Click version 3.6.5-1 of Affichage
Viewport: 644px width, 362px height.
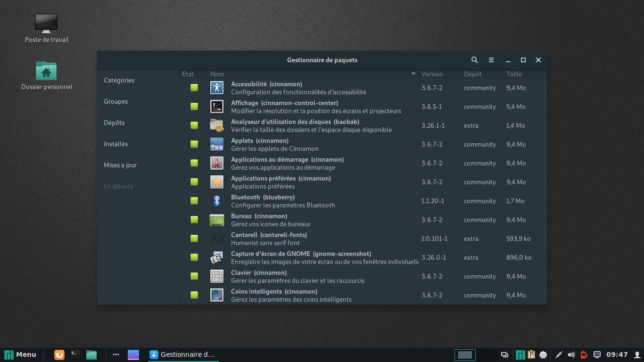pos(431,107)
